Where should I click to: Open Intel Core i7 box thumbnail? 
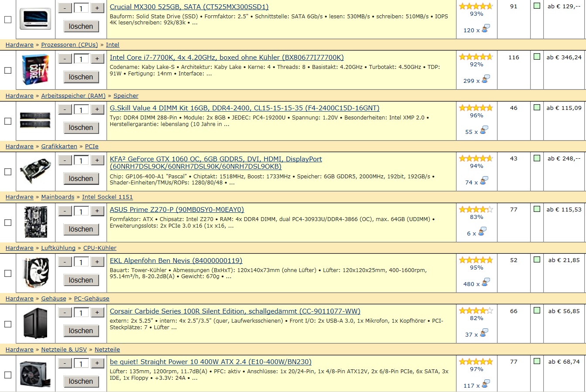(x=35, y=70)
